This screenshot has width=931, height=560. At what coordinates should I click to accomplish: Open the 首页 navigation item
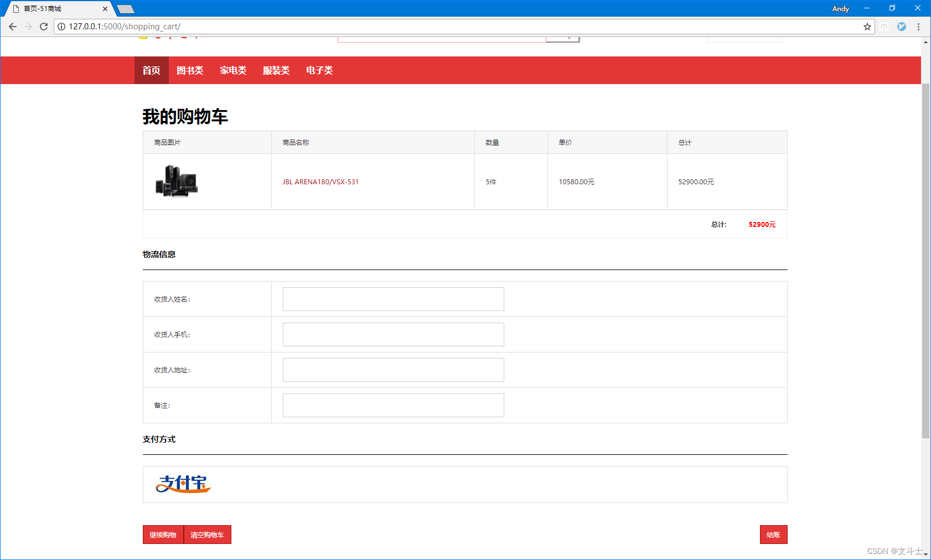pyautogui.click(x=151, y=70)
